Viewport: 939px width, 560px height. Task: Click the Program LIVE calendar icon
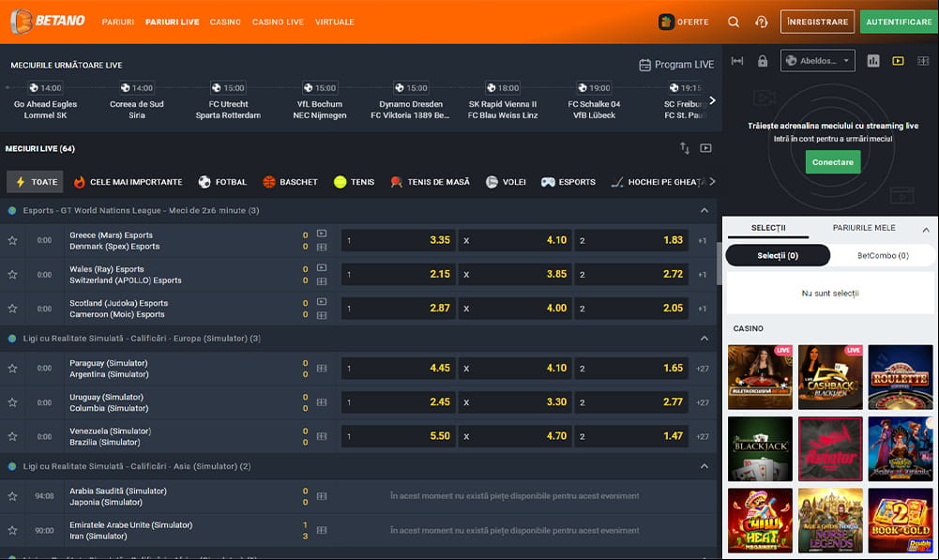click(x=644, y=65)
